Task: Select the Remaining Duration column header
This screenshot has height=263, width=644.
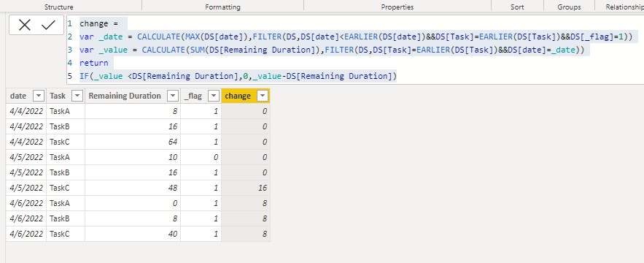Action: (x=133, y=96)
